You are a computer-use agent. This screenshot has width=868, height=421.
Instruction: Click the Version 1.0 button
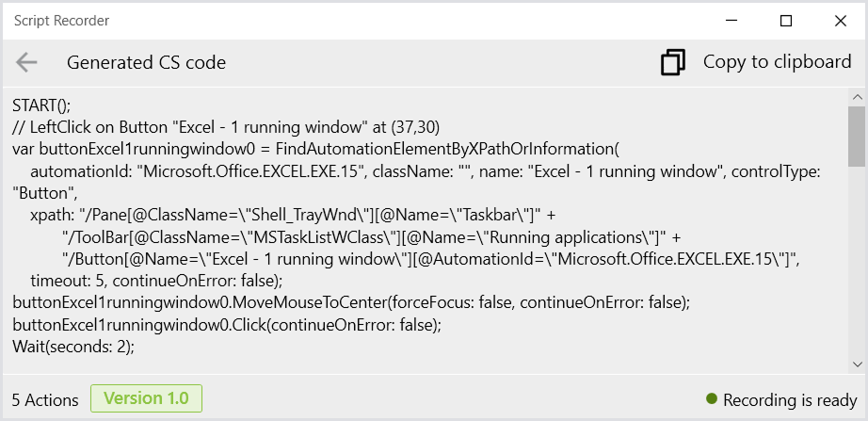tap(146, 398)
